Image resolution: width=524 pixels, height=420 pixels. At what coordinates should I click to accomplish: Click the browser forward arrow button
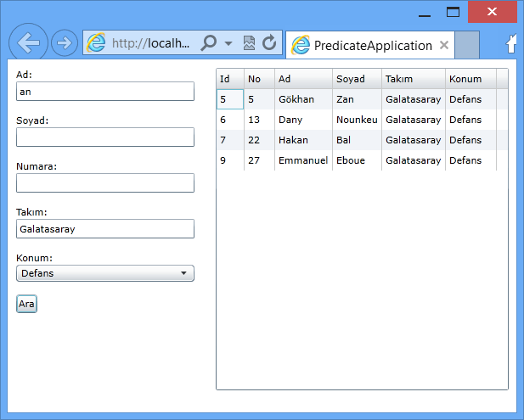tap(65, 43)
